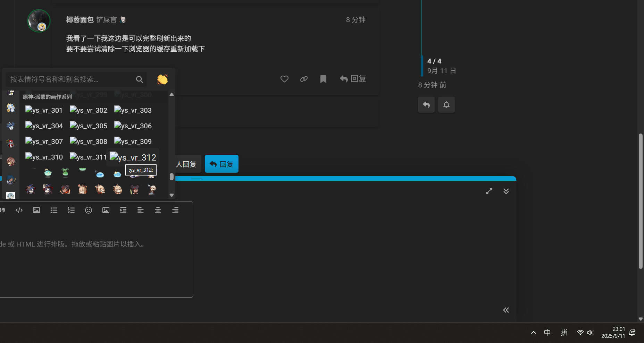
Task: Open the emoji picker smiley in toolbar
Action: 89,210
